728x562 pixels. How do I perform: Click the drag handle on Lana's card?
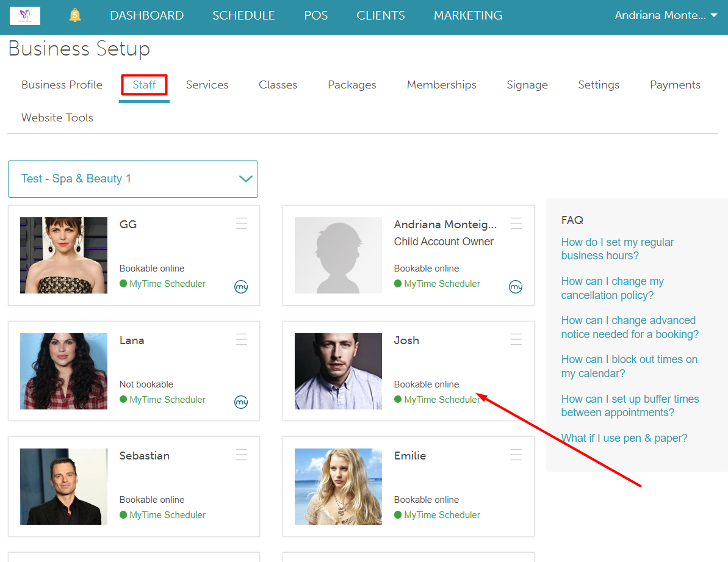coord(242,339)
